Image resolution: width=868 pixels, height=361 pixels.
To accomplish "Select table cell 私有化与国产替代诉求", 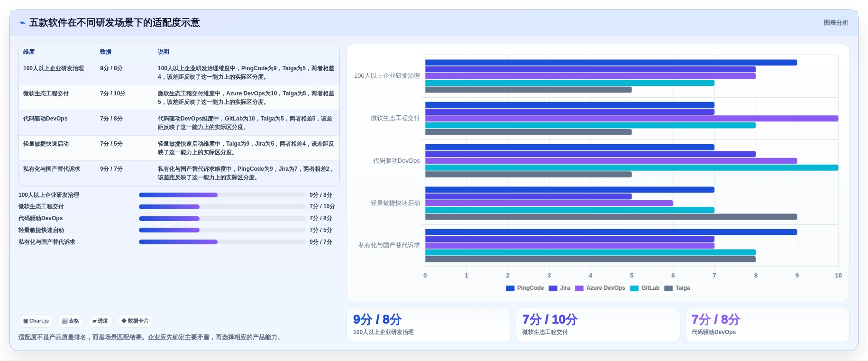I will (x=52, y=169).
